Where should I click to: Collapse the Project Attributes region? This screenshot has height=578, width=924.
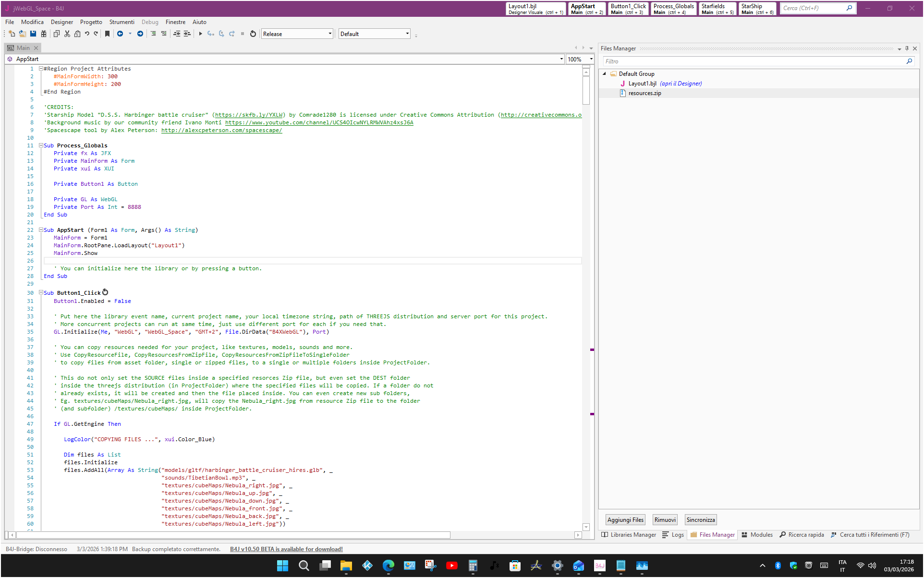(41, 69)
